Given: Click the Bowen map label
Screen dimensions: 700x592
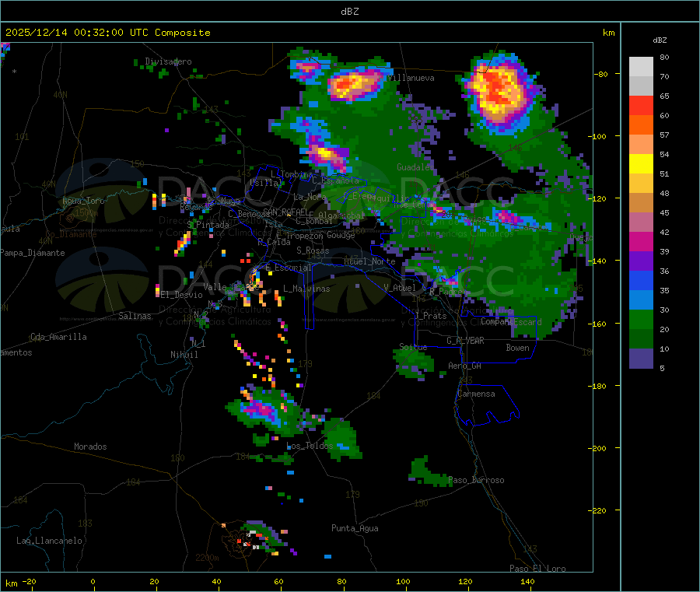Looking at the screenshot, I should tap(517, 348).
